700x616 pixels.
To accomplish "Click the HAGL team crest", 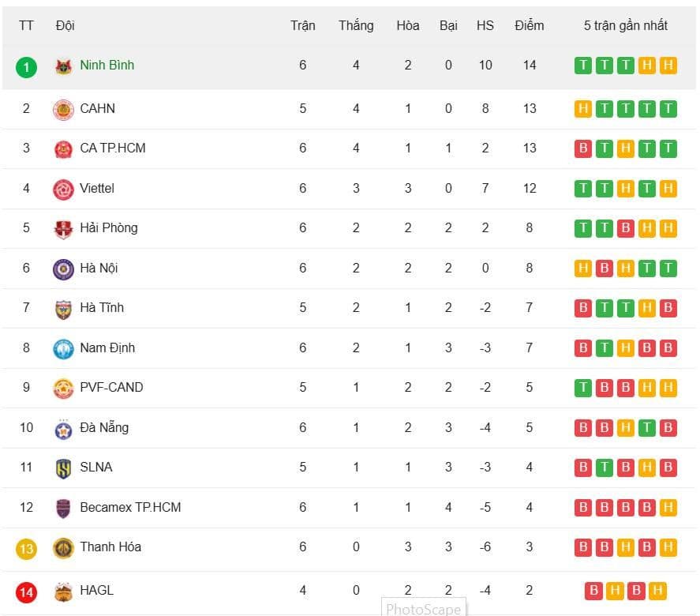I will (x=62, y=590).
